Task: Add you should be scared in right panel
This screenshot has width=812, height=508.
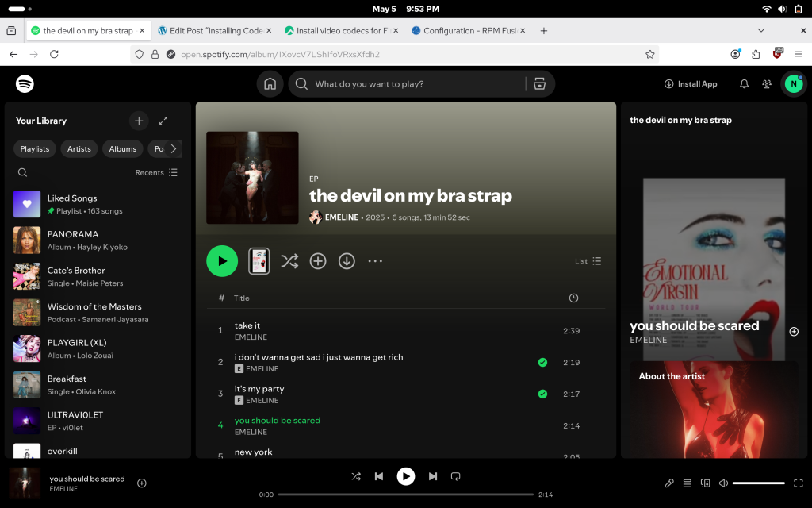Action: pyautogui.click(x=794, y=332)
